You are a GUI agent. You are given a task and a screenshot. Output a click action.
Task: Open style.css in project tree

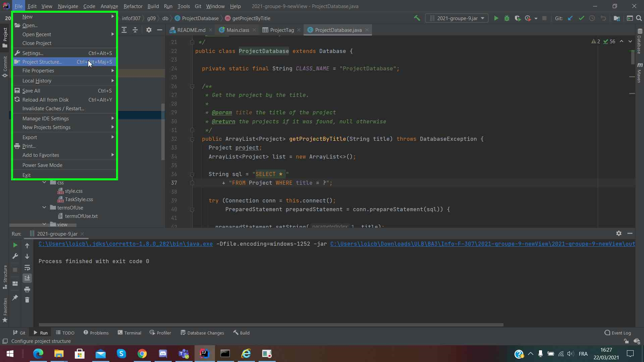pos(73,191)
